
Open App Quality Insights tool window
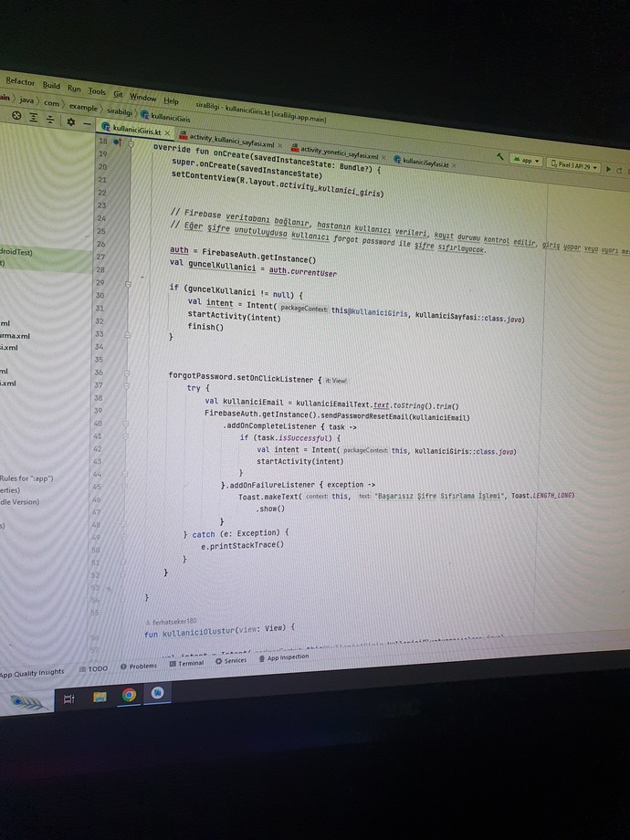point(32,673)
